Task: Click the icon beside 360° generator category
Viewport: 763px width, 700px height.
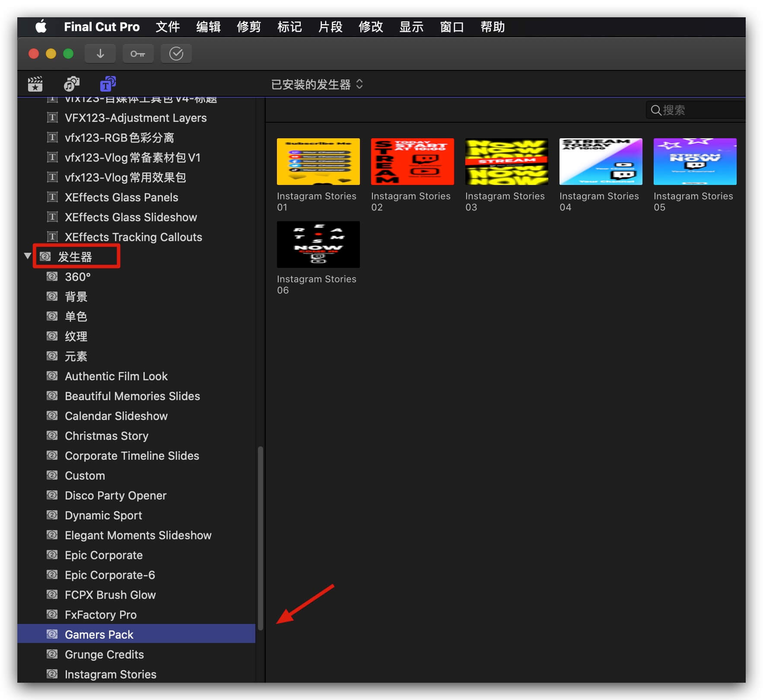Action: pos(52,277)
